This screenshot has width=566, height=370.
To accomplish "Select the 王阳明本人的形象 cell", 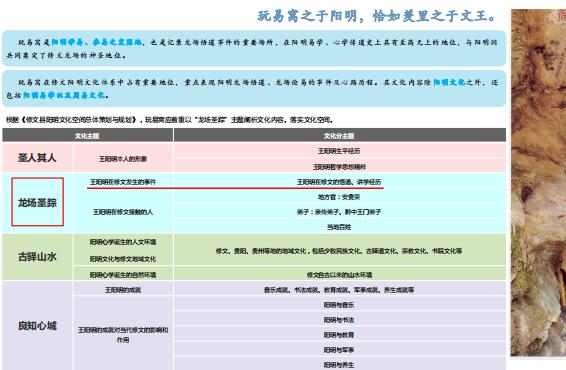I will tap(123, 158).
